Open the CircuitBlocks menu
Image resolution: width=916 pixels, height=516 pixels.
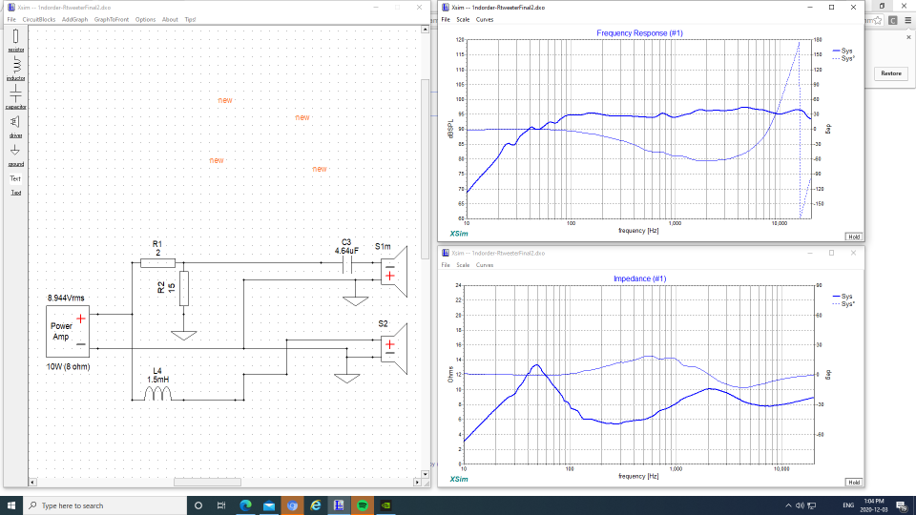[39, 19]
